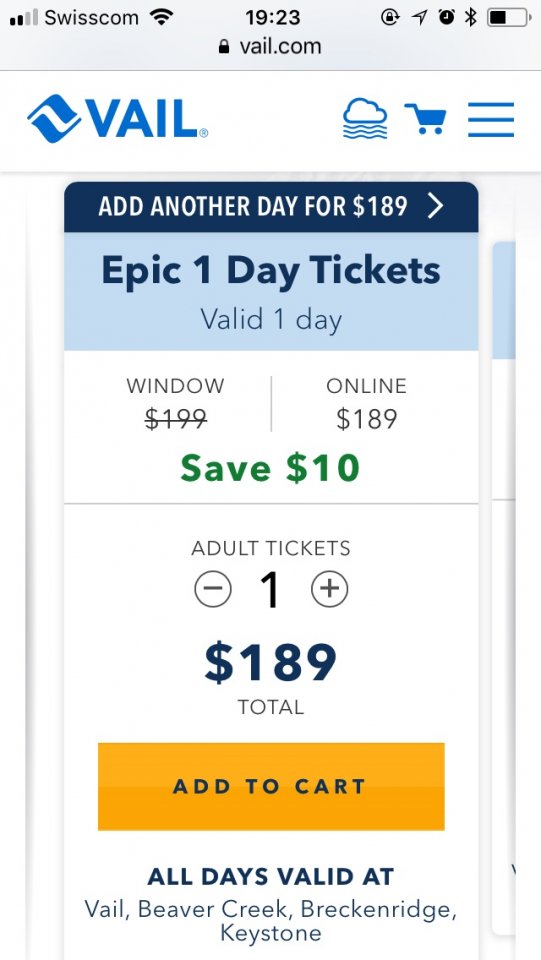This screenshot has height=960, width=541.
Task: Tap the padlock icon beside vail.com
Action: click(224, 47)
